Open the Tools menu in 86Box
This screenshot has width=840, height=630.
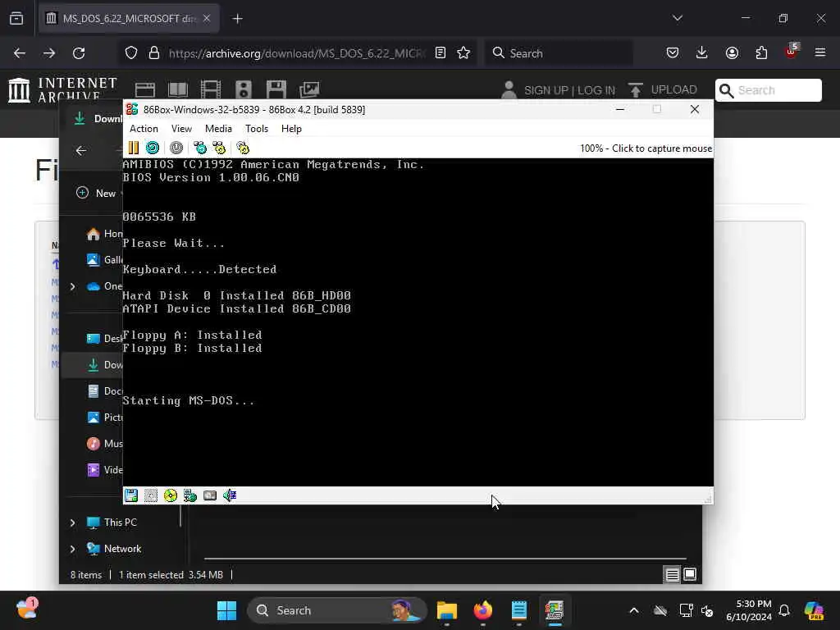pyautogui.click(x=257, y=129)
